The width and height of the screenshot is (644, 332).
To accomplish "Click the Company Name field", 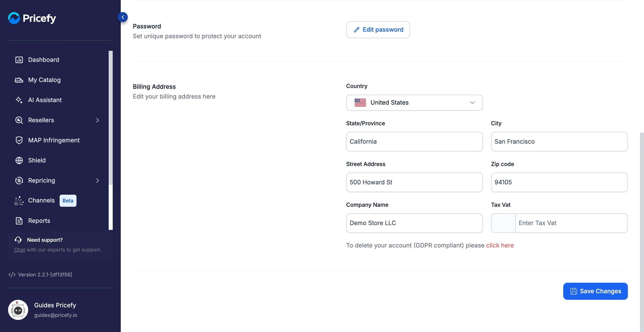I will [x=414, y=223].
